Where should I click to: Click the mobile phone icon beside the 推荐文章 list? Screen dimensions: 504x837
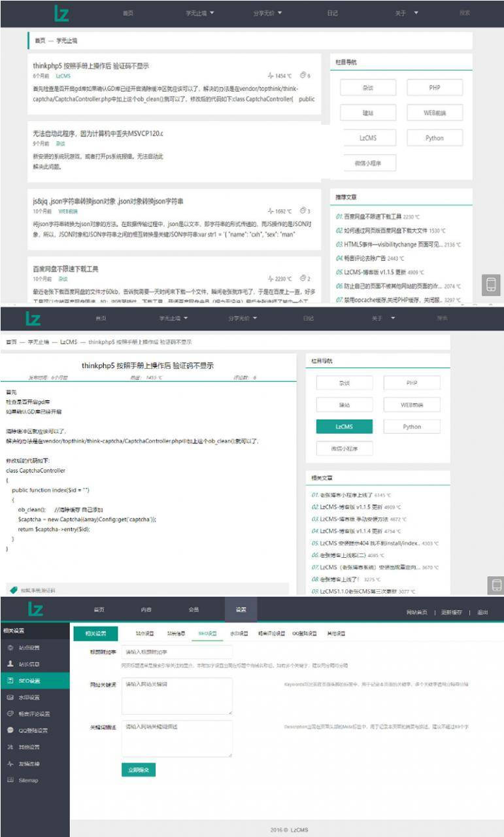coord(491,285)
